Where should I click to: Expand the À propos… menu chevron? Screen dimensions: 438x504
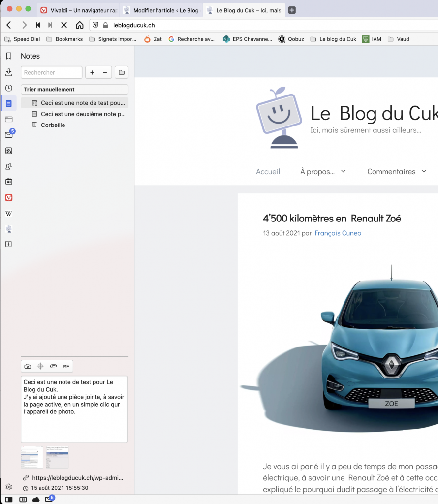tap(344, 171)
